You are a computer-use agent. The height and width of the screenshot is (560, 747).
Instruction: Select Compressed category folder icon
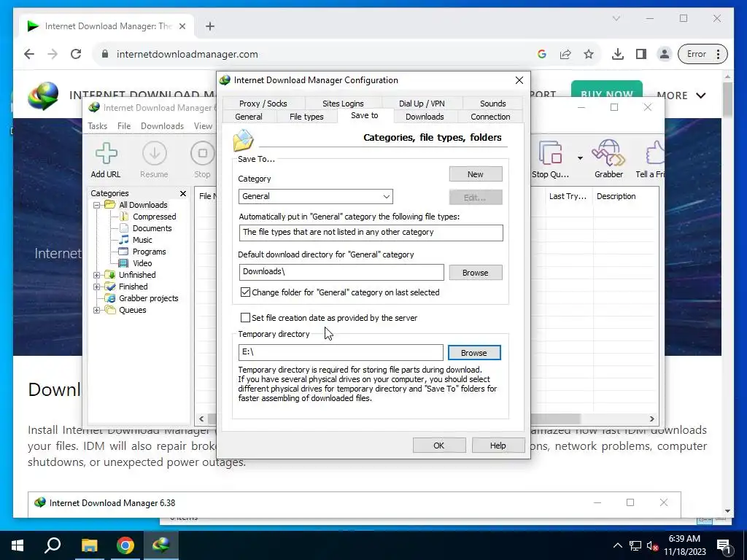click(x=123, y=217)
